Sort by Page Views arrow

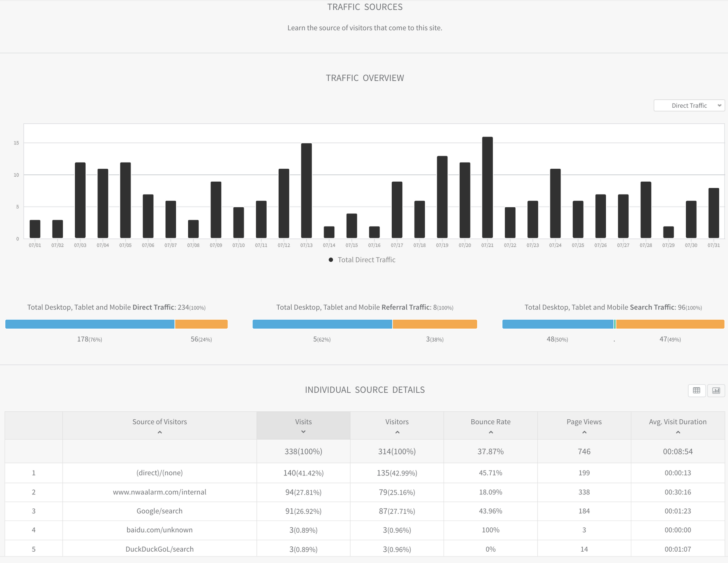pos(584,433)
